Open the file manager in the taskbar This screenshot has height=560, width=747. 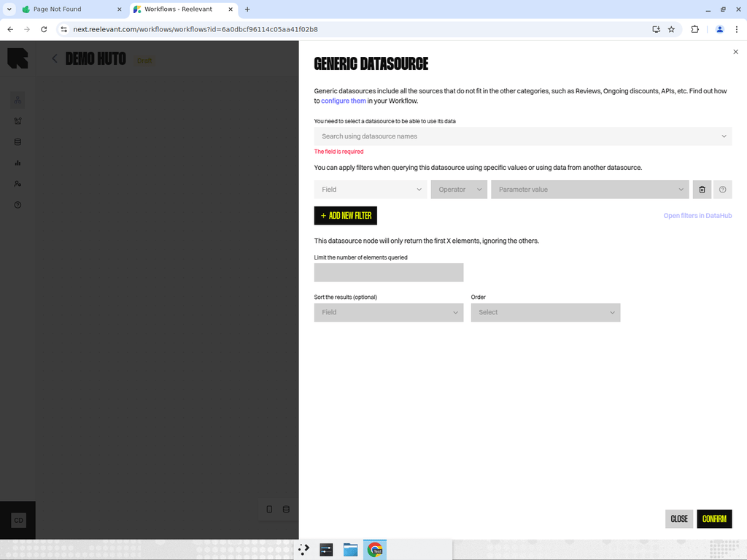(351, 550)
